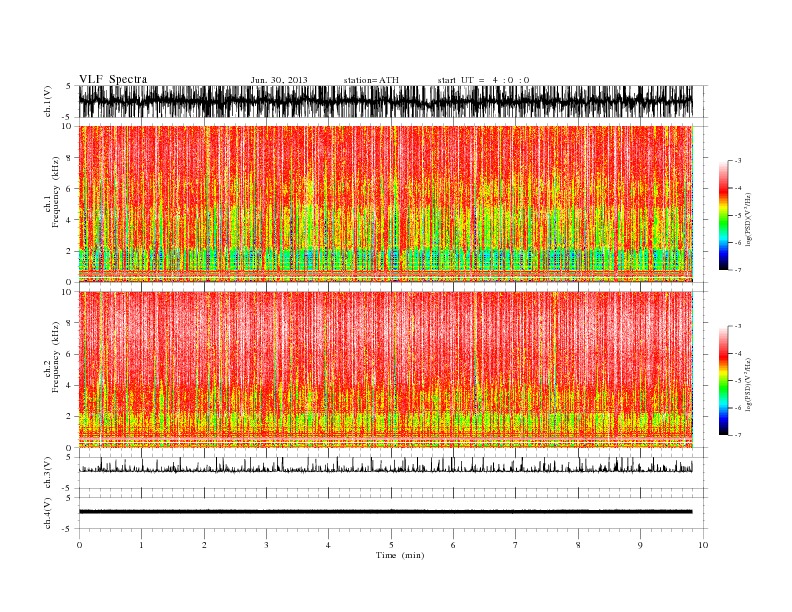Click the "Time (min)" axis title

point(400,555)
